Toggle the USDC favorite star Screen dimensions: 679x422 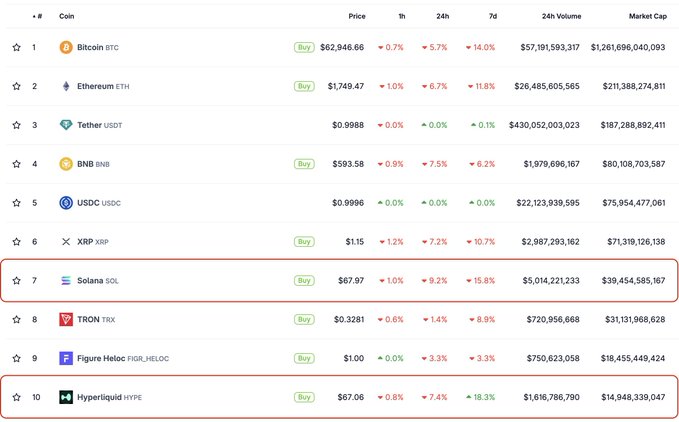coord(16,203)
